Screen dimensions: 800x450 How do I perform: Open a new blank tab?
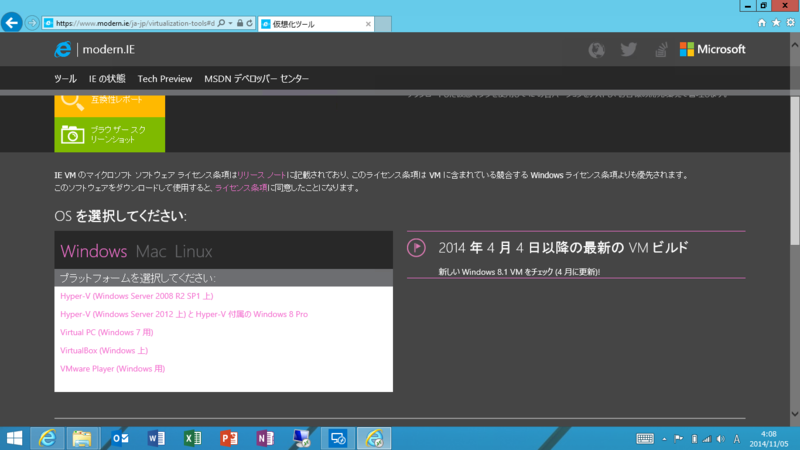383,24
